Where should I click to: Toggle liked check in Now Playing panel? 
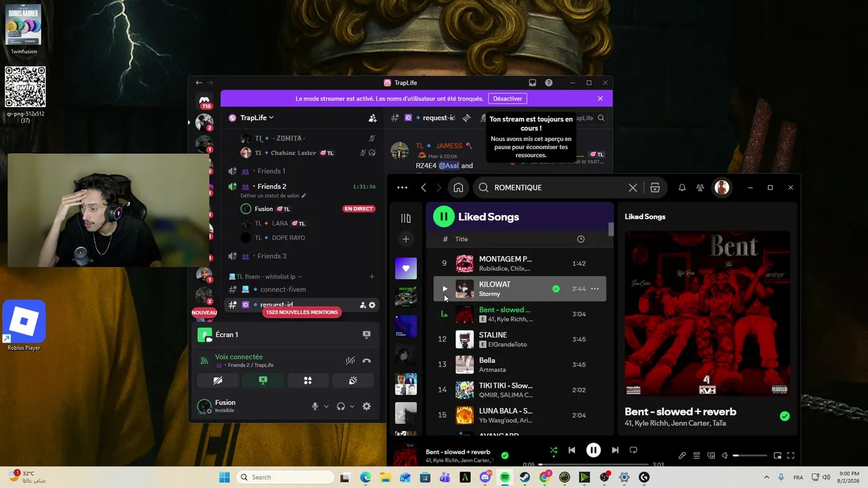785,416
